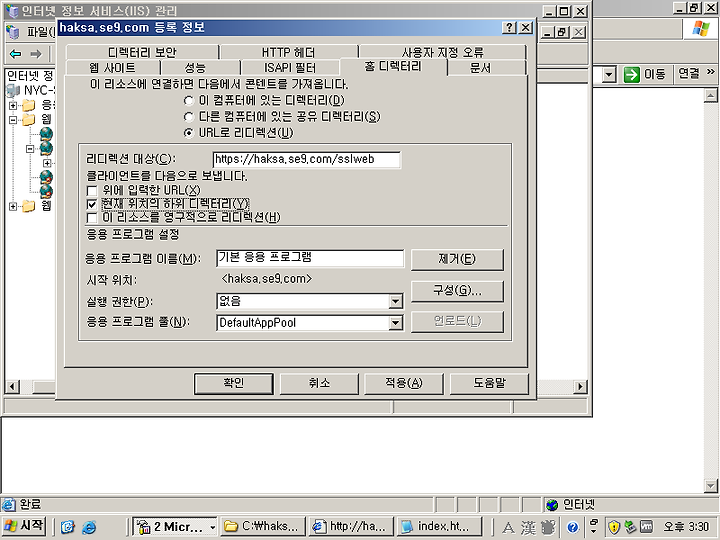Screen dimensions: 720x540
Task: Expand the nested plus node under the web site
Action: coord(47,163)
